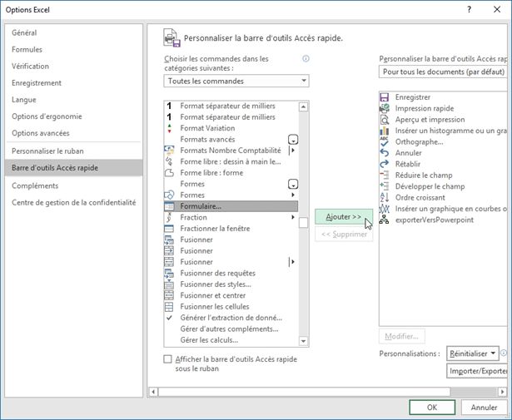
Task: Click the Fraction command icon
Action: (169, 217)
